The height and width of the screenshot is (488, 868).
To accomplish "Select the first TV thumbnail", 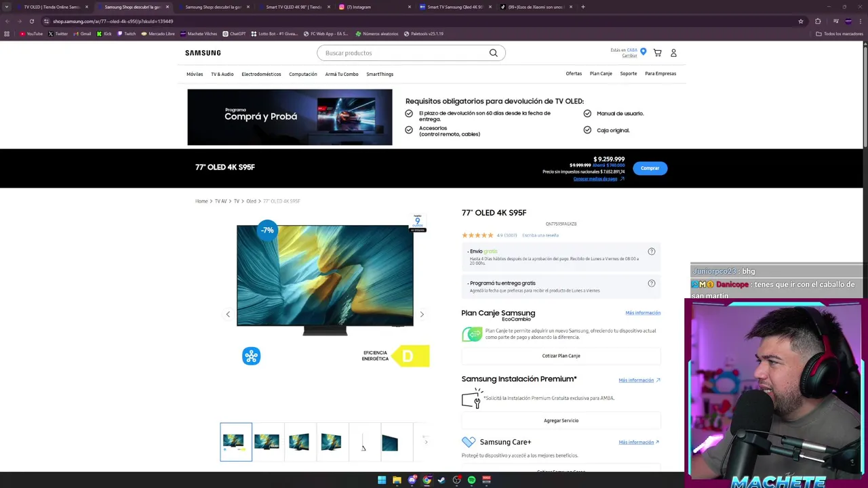I will pos(236,442).
